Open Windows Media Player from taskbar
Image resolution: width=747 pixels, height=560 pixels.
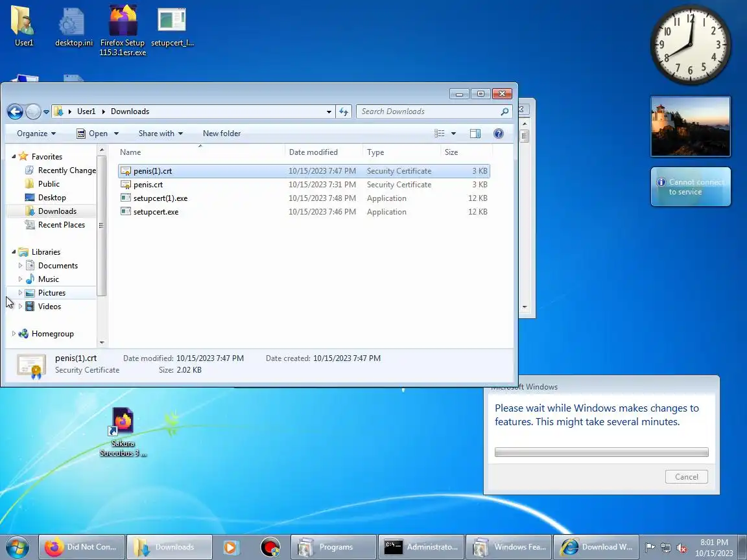point(231,547)
